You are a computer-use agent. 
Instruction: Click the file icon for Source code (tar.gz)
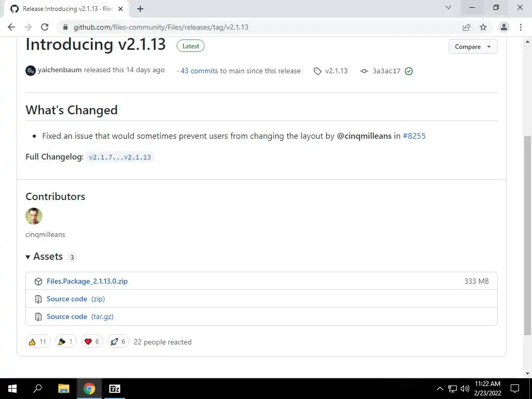pos(38,316)
